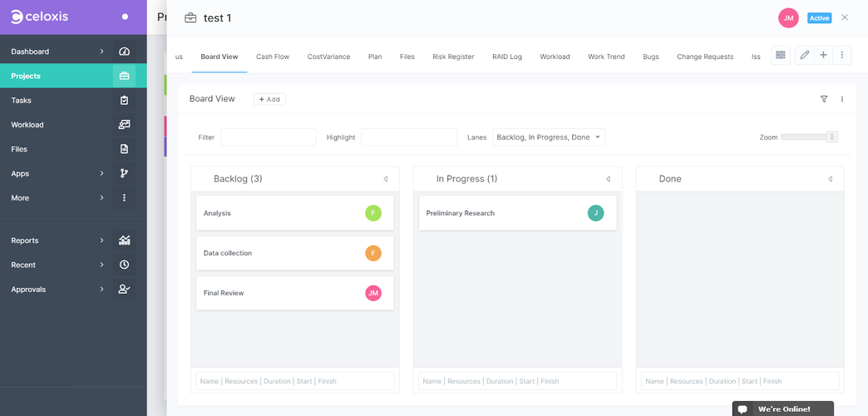Expand the Approvals submenu chevron
The height and width of the screenshot is (416, 868).
pos(102,290)
